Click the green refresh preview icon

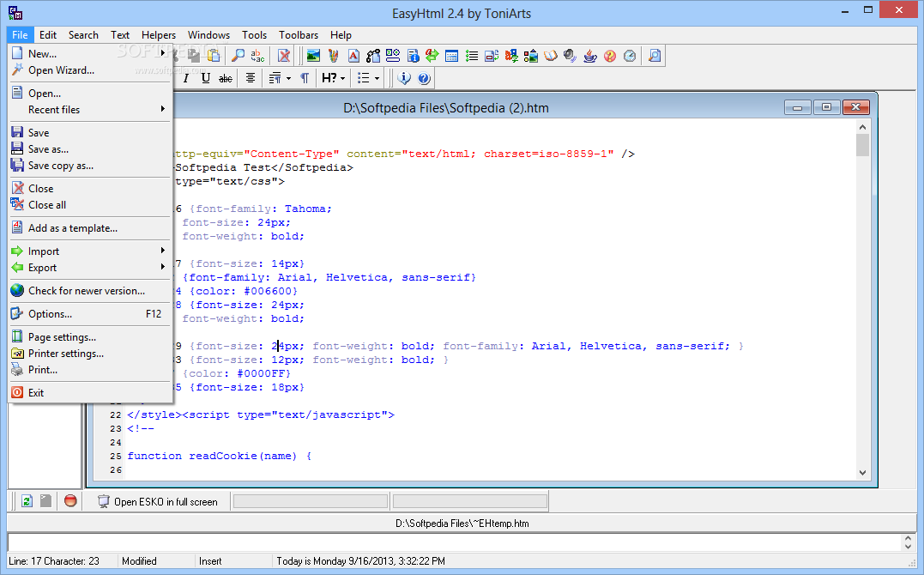coord(27,501)
